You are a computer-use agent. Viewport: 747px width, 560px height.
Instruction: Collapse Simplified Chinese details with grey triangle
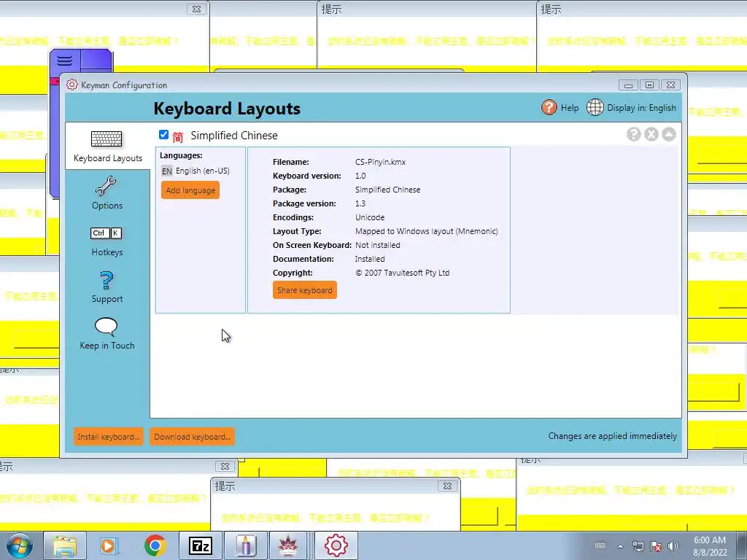point(669,134)
